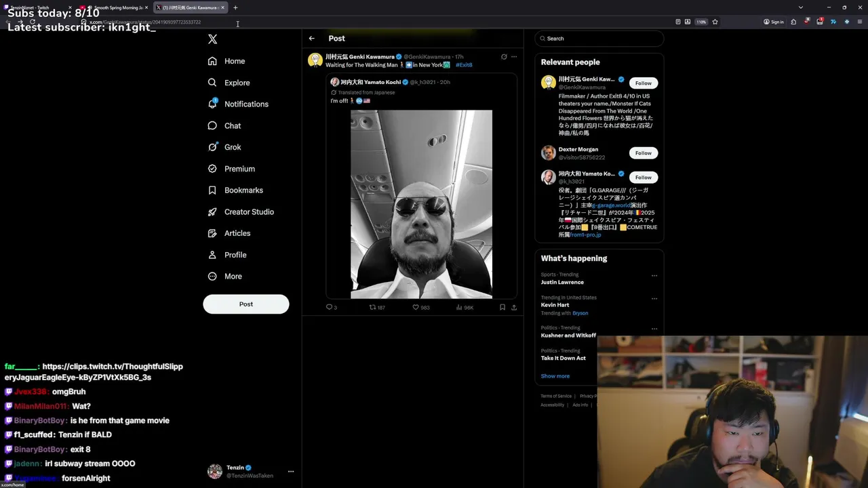The image size is (868, 488).
Task: Click the Post compose button
Action: (246, 304)
